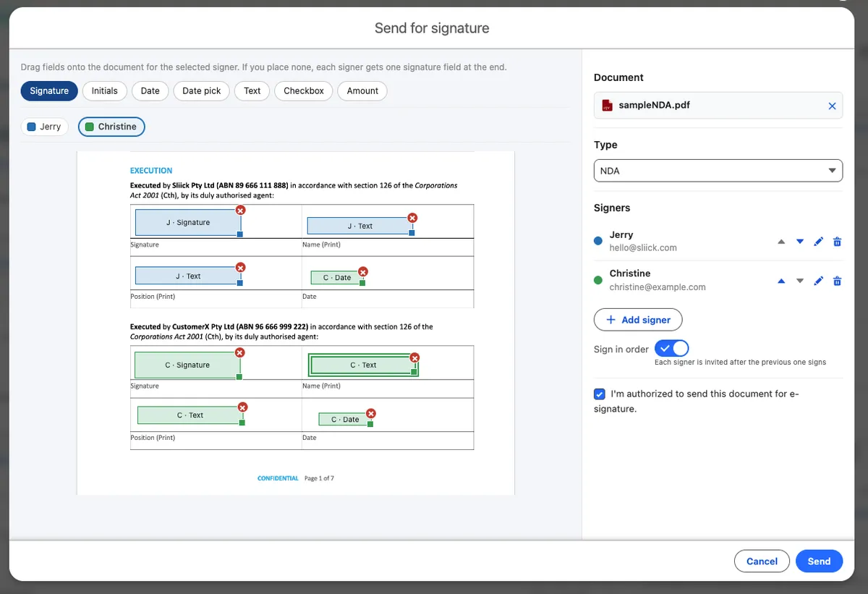Click the Add signer button
Image resolution: width=868 pixels, height=594 pixels.
pos(638,320)
